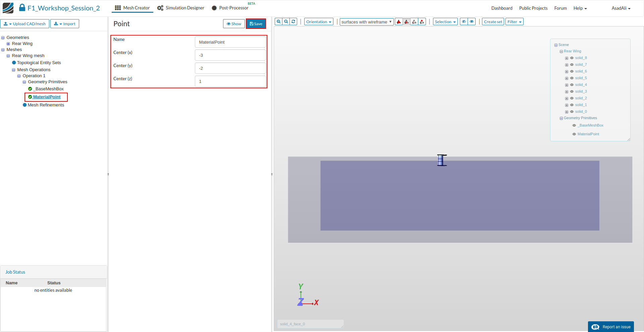This screenshot has width=644, height=332.
Task: Click the project lock icon
Action: pos(22,7)
